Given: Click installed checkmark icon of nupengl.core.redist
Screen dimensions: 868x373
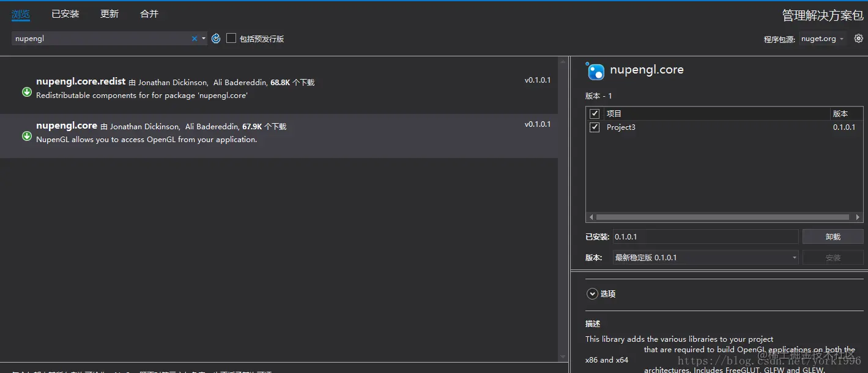Looking at the screenshot, I should coord(27,92).
